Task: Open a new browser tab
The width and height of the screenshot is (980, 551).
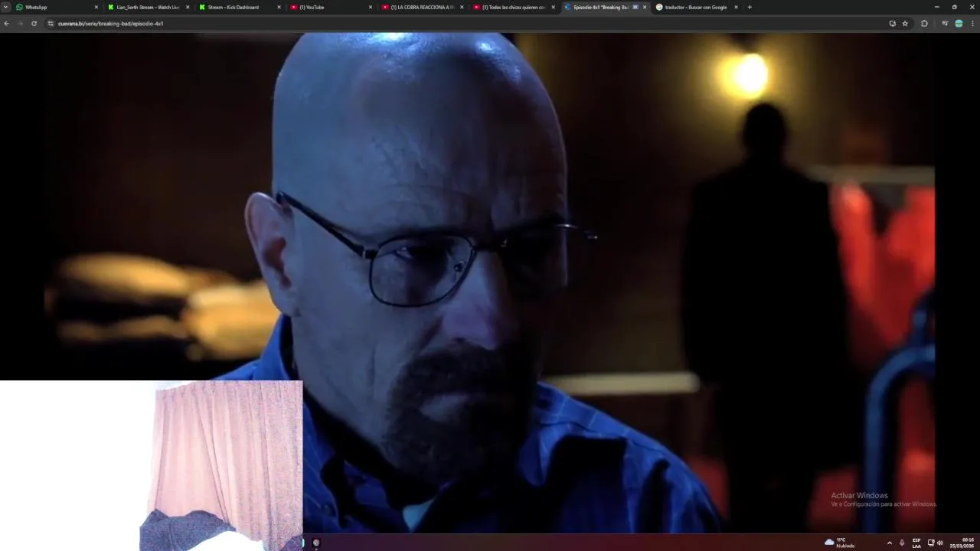Action: [x=750, y=7]
